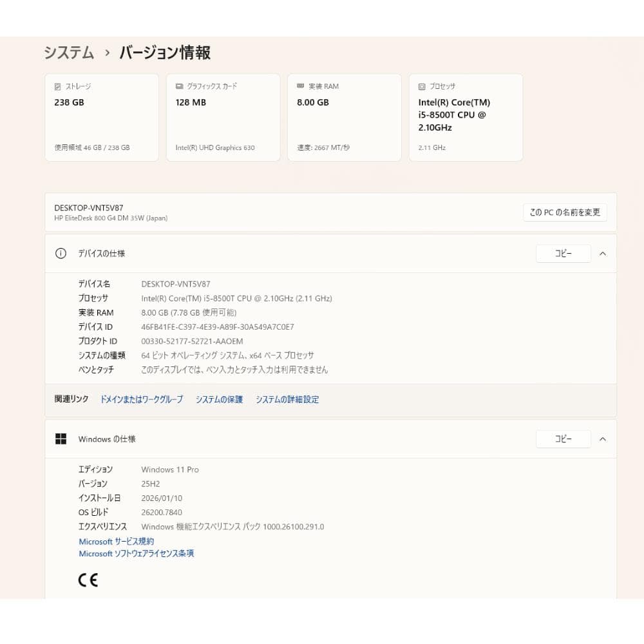644x644 pixels.
Task: Select install date 2026/01/10
Action: pyautogui.click(x=162, y=498)
